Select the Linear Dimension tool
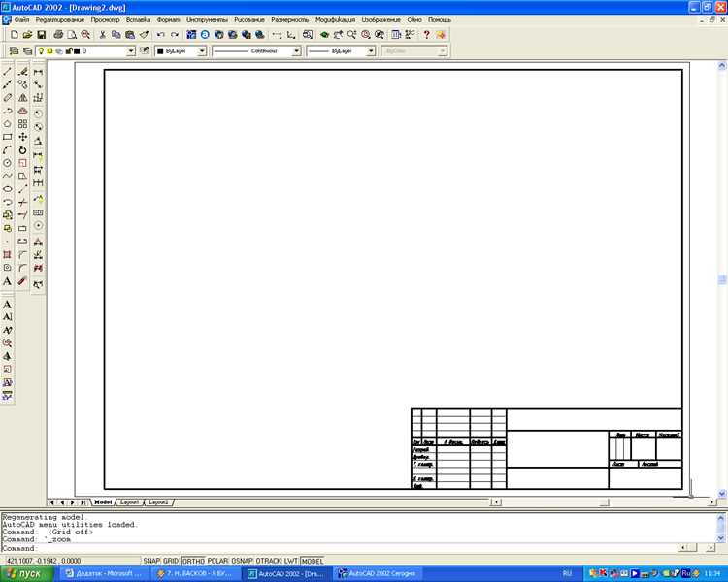The width and height of the screenshot is (728, 582). click(x=38, y=72)
